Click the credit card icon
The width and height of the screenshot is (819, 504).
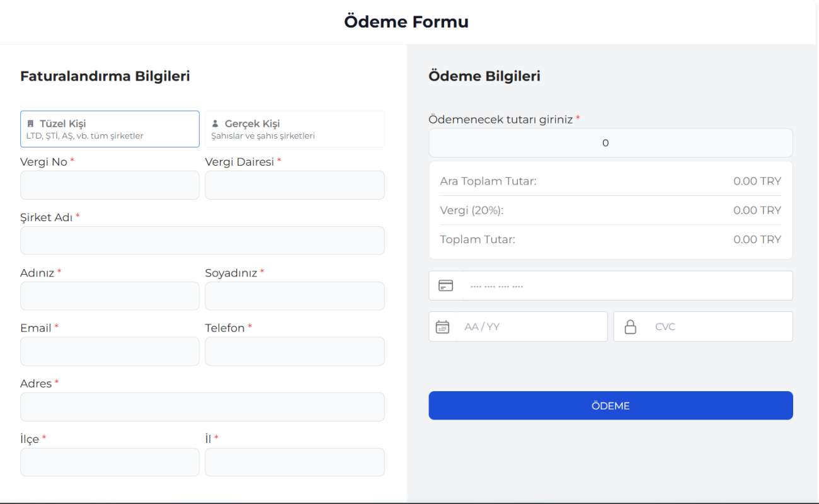(x=445, y=286)
